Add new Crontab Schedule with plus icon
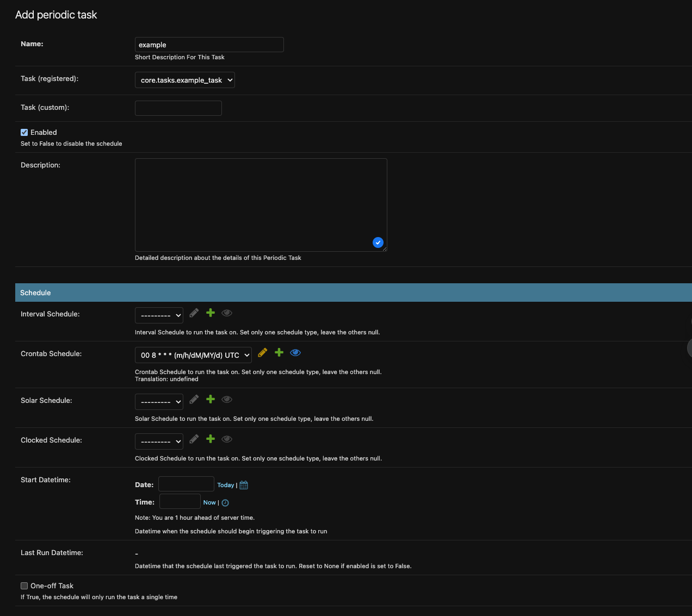The height and width of the screenshot is (616, 692). tap(279, 353)
